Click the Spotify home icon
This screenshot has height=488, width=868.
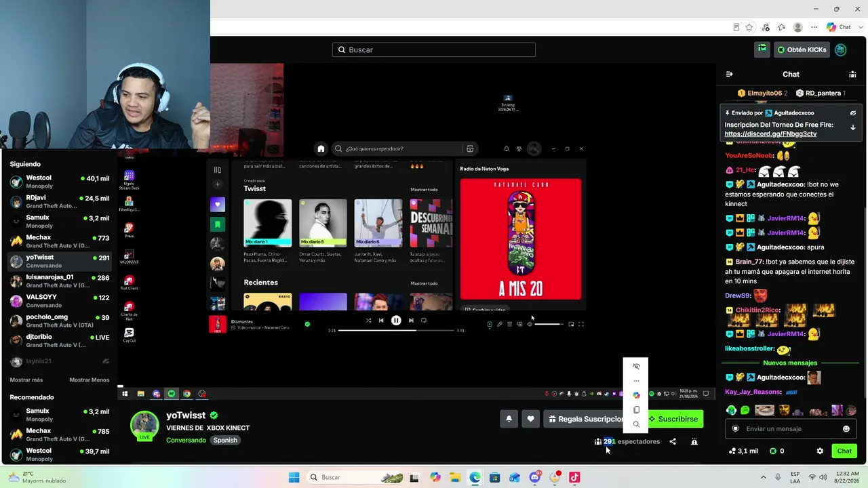click(321, 149)
